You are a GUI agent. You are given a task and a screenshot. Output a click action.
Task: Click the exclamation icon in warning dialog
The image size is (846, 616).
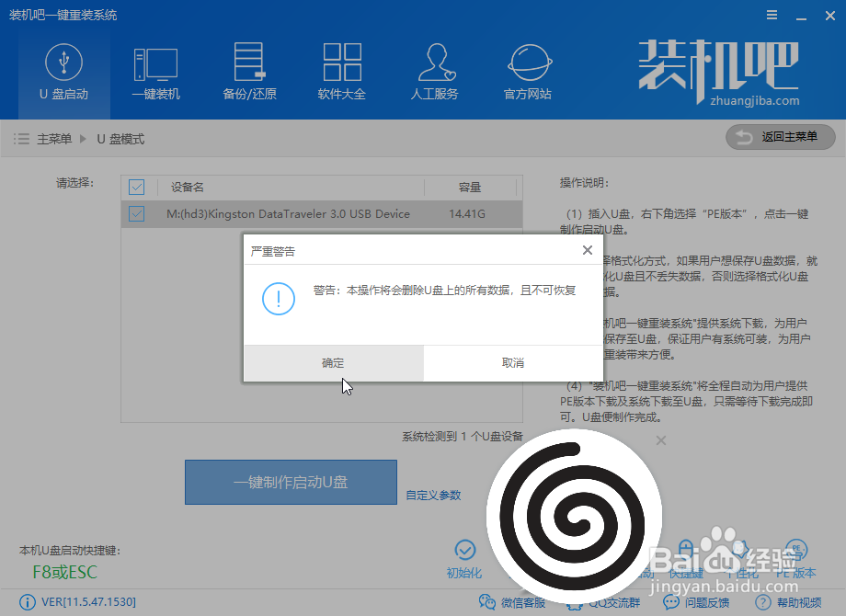[279, 298]
